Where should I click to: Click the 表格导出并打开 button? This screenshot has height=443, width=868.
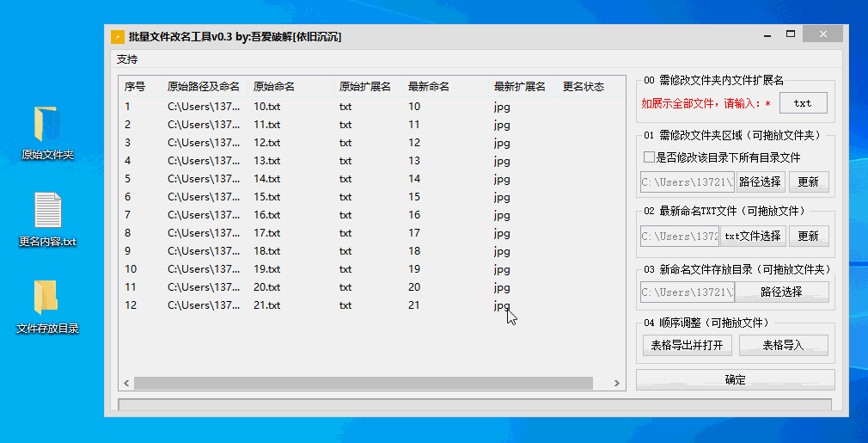(687, 345)
